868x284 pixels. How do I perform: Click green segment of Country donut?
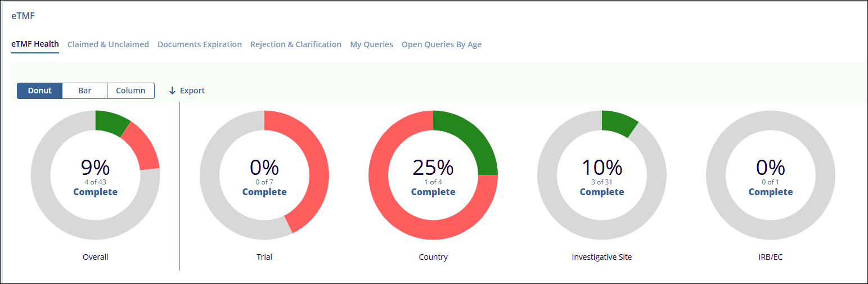click(x=473, y=138)
